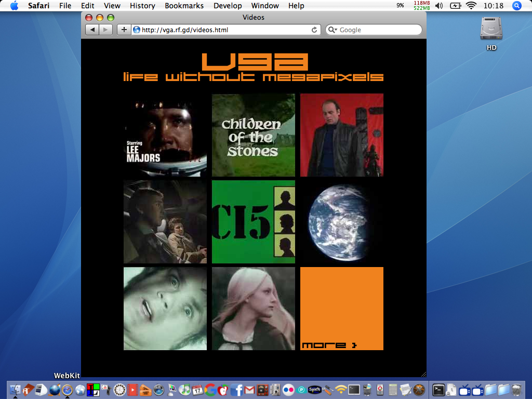532x399 pixels.
Task: Open the empty Trash in the Dock
Action: [516, 390]
